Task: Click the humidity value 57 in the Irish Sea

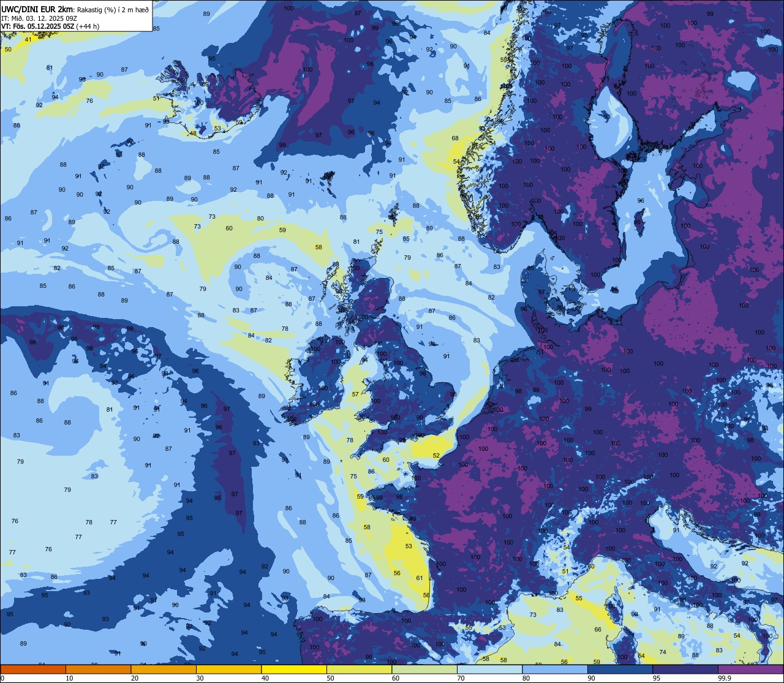Action: coord(355,394)
